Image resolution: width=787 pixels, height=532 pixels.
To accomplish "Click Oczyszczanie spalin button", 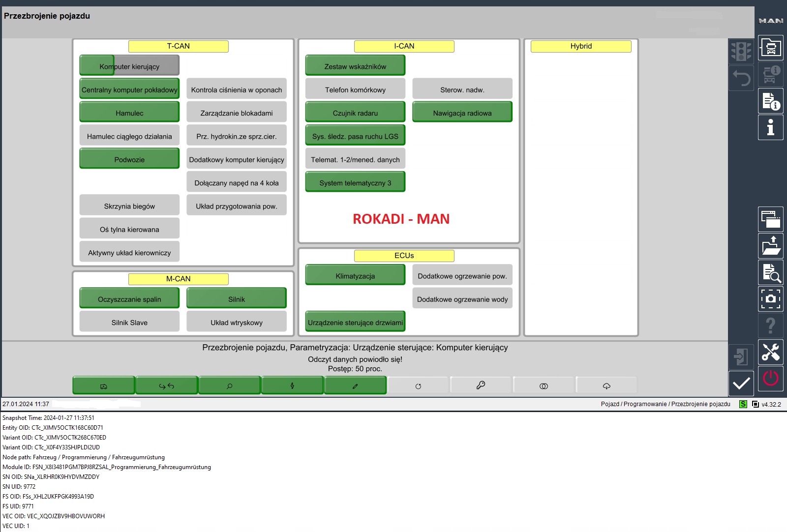I will coord(129,298).
